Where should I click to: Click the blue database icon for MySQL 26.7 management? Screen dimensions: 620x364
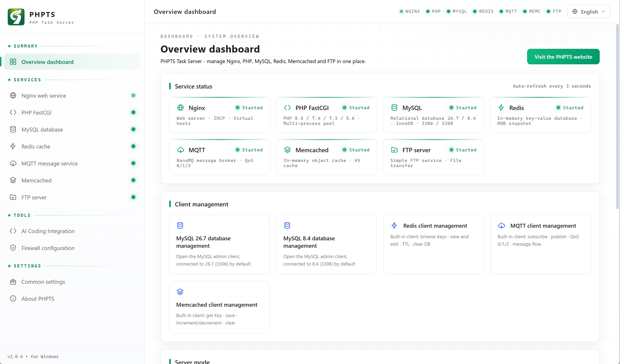(180, 225)
